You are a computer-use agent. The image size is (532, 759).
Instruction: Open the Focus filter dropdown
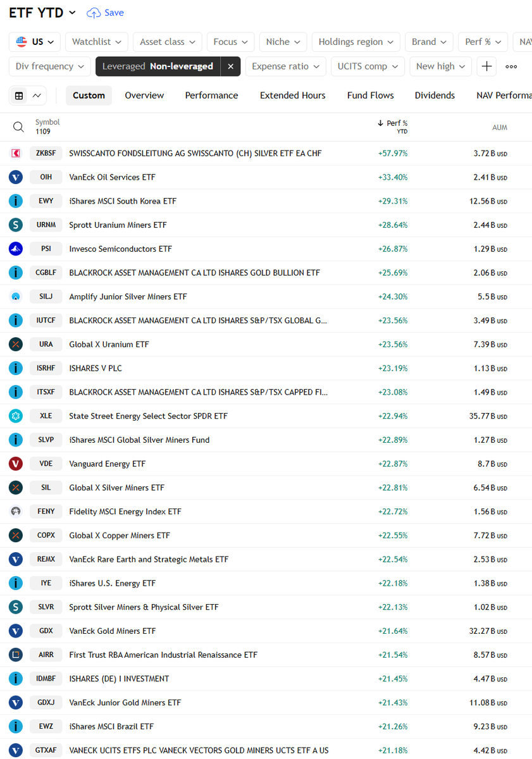(x=231, y=42)
